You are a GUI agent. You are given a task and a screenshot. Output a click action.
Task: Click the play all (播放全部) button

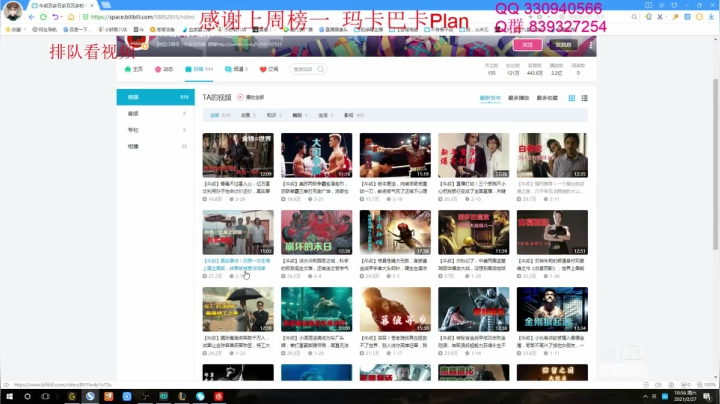click(x=250, y=97)
